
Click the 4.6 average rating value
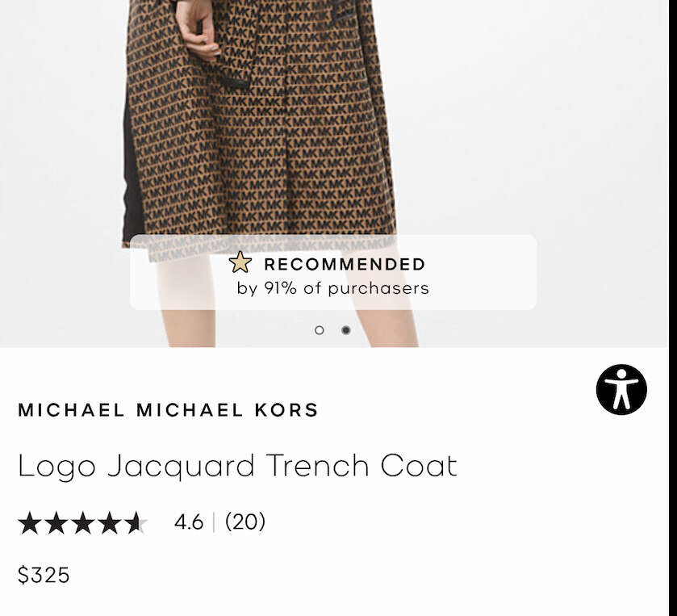189,522
